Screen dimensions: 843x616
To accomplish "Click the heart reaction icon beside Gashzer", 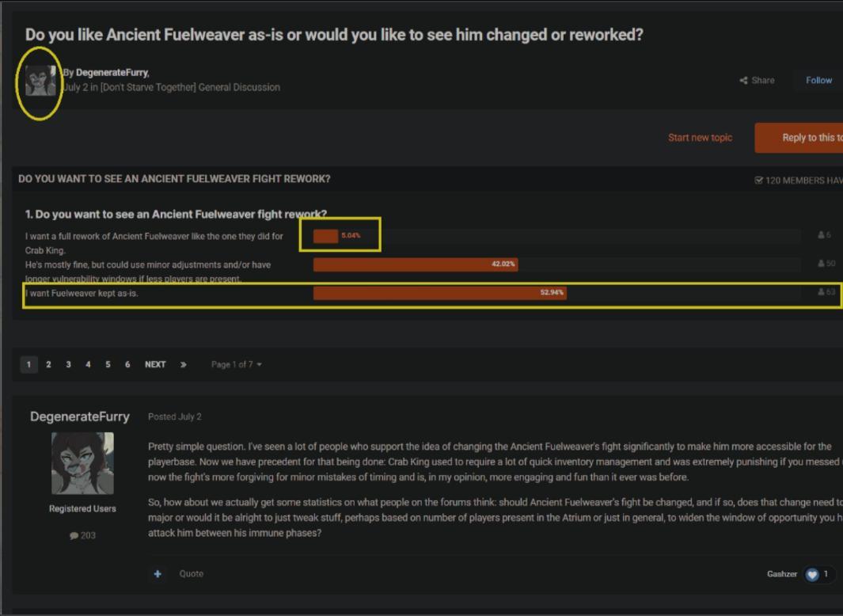I will (811, 574).
